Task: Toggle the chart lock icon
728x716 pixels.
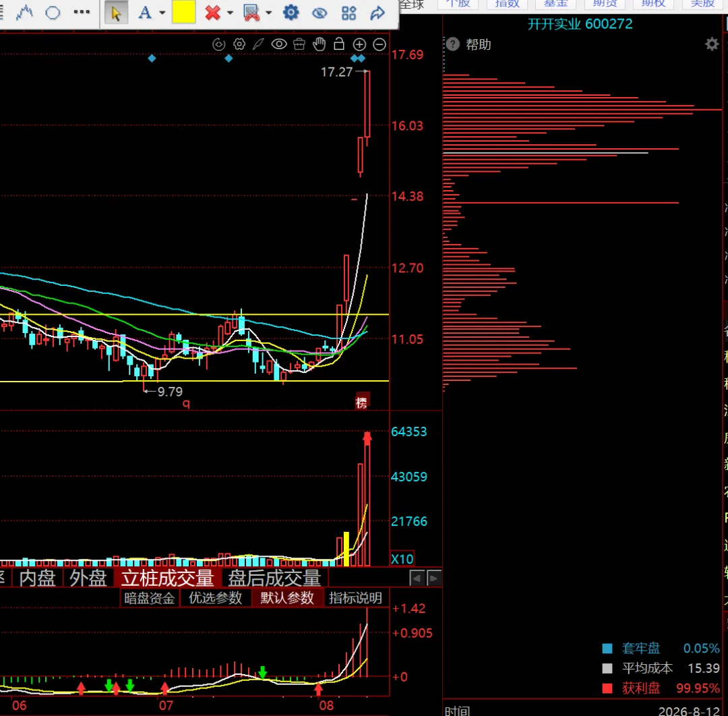Action: (339, 44)
